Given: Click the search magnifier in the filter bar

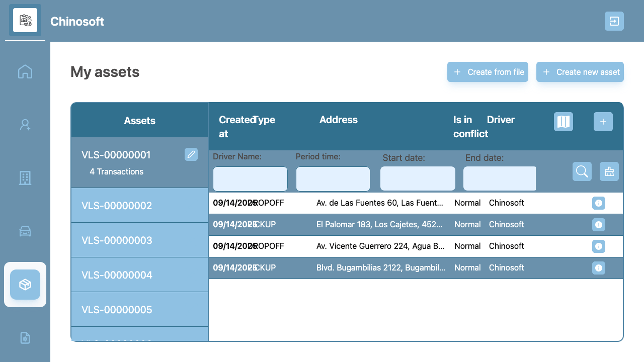Looking at the screenshot, I should [x=582, y=171].
